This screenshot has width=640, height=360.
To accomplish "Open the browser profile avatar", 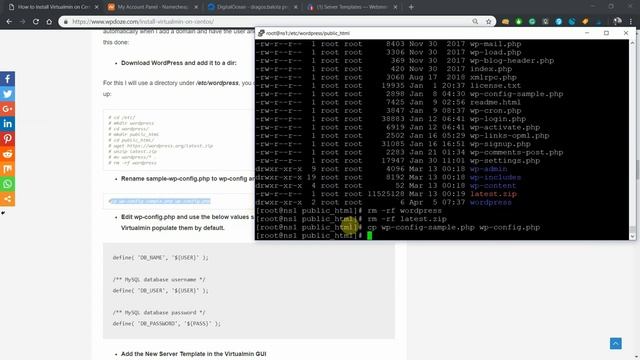I will coord(617,22).
